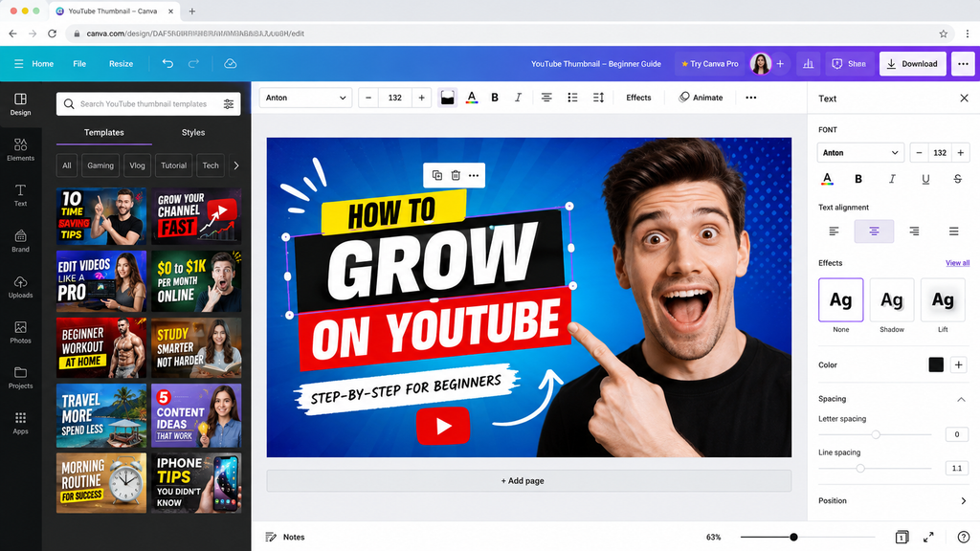Image resolution: width=980 pixels, height=551 pixels.
Task: Open the Design panel in sidebar
Action: [x=20, y=104]
